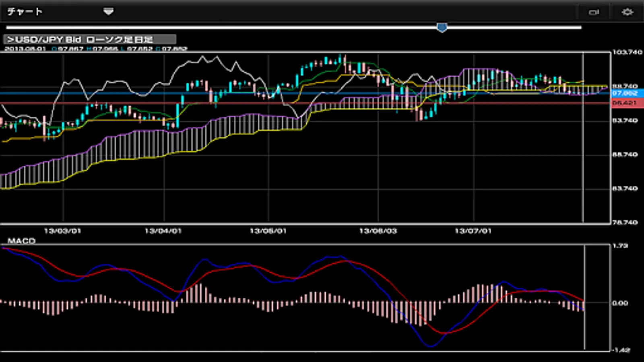Click the MACD 0.00 axis label

(620, 303)
